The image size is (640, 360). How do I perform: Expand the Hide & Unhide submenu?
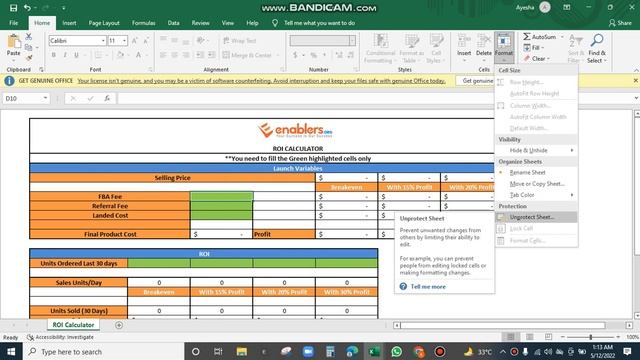pos(536,150)
